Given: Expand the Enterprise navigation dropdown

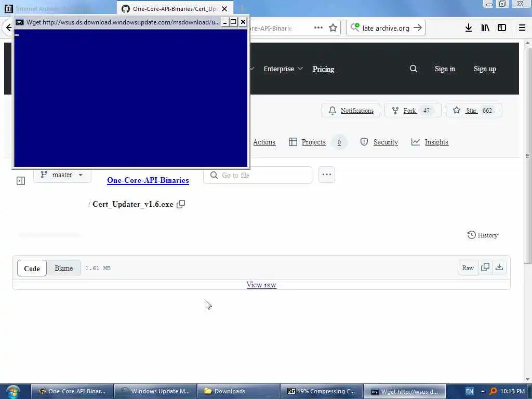Looking at the screenshot, I should coord(283,69).
